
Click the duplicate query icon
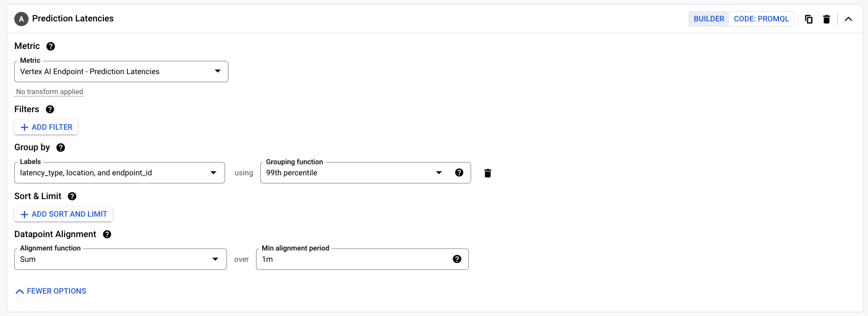click(x=809, y=19)
